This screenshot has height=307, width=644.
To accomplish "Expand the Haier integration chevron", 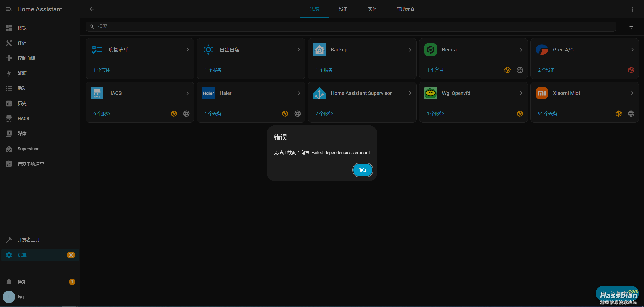I will [x=299, y=93].
